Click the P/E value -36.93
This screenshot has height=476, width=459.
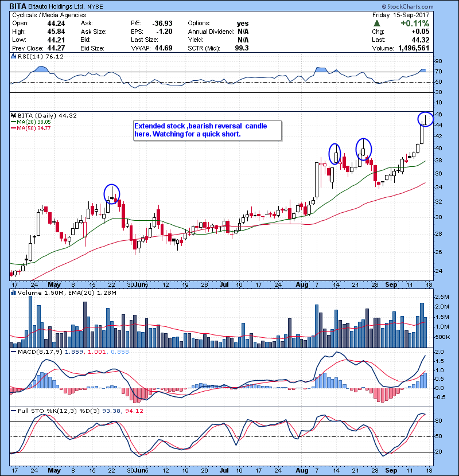(162, 24)
